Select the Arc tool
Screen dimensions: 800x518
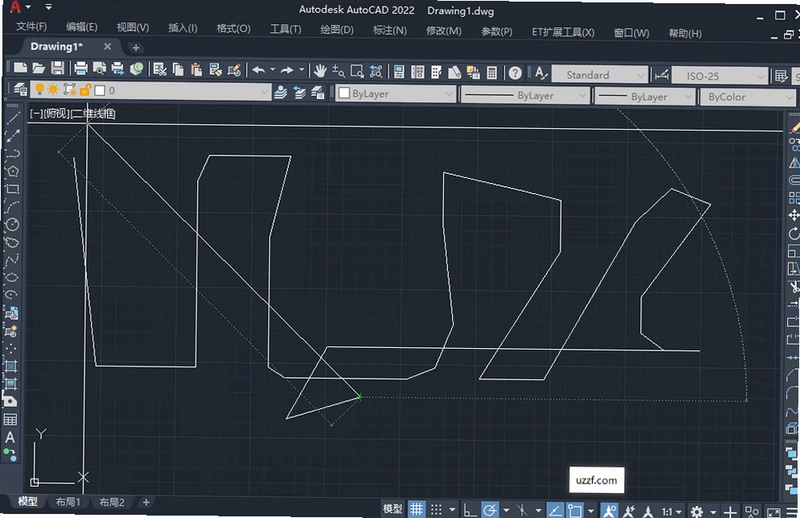(12, 207)
